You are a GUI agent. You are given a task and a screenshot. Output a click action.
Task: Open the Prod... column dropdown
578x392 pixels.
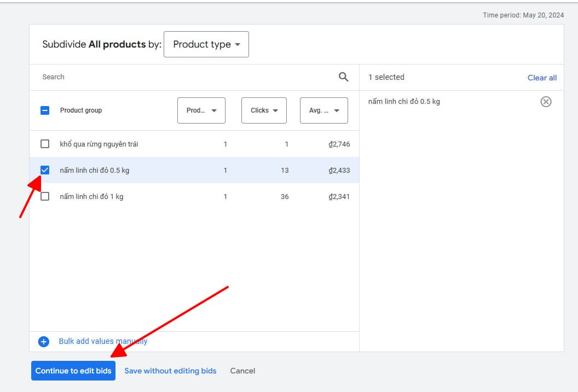point(201,110)
